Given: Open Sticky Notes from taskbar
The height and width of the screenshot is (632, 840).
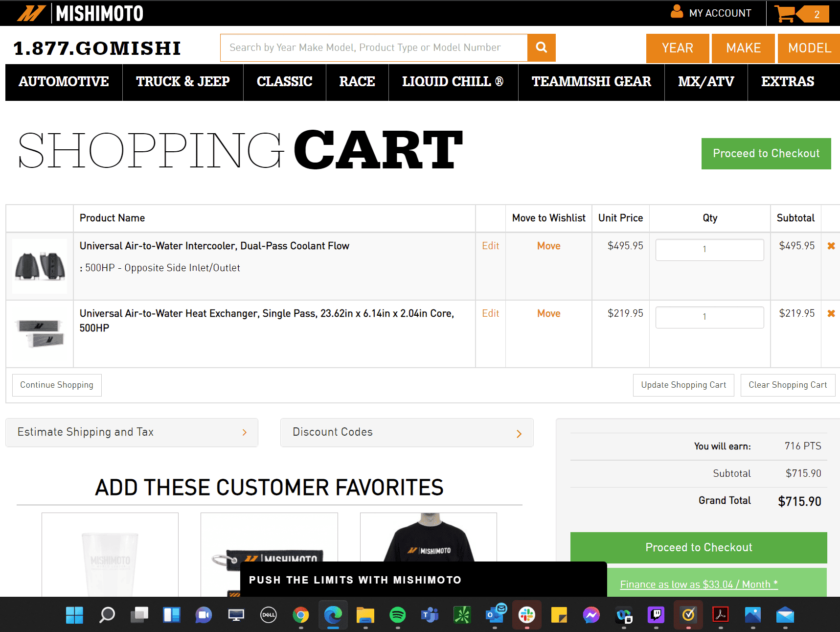Looking at the screenshot, I should tap(559, 615).
